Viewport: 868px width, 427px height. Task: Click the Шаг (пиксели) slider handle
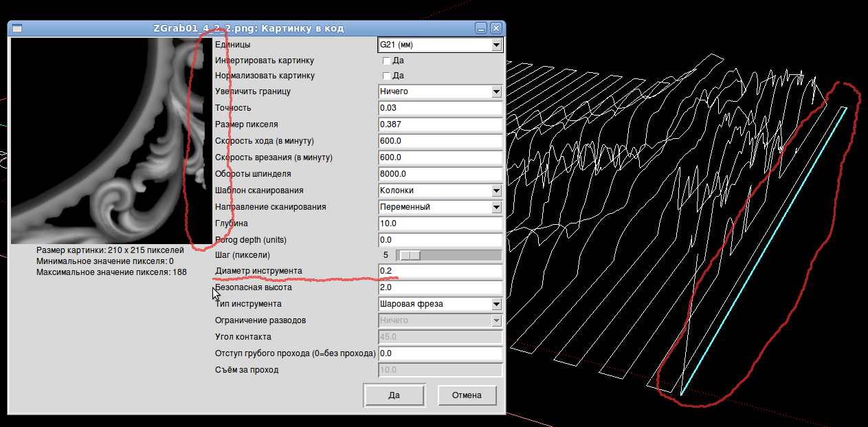[x=410, y=255]
